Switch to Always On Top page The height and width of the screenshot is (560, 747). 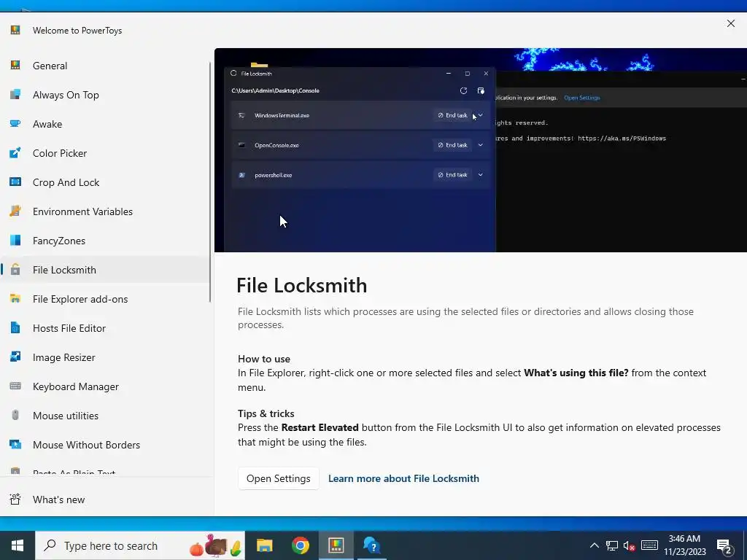(105, 94)
